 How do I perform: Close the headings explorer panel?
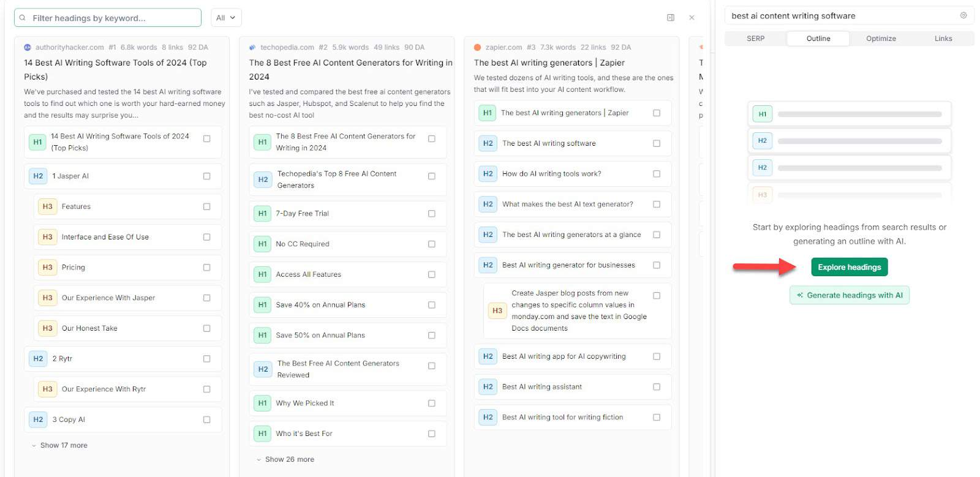coord(692,18)
